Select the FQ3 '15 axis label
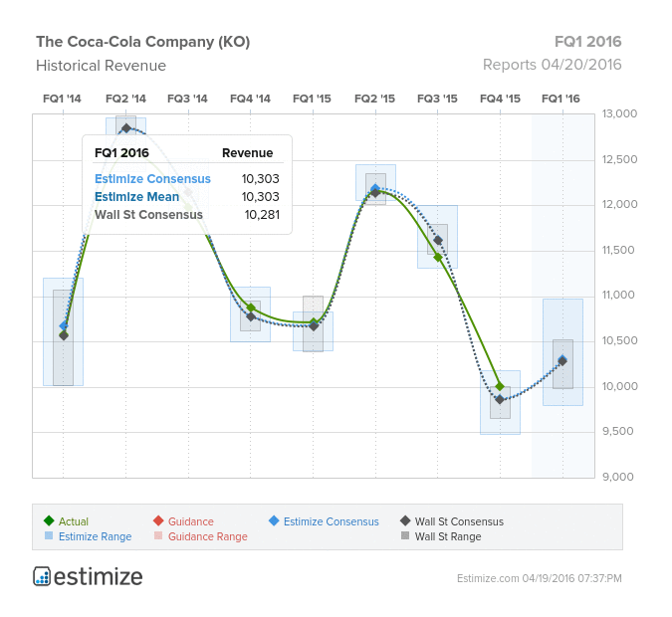 [437, 99]
